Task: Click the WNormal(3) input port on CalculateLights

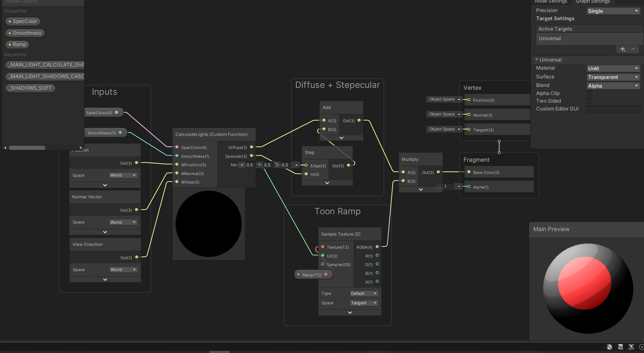Action: [177, 173]
